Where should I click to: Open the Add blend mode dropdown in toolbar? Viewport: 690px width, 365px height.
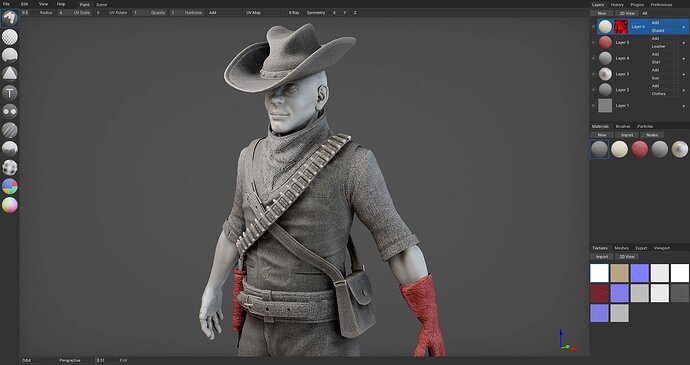click(x=224, y=13)
